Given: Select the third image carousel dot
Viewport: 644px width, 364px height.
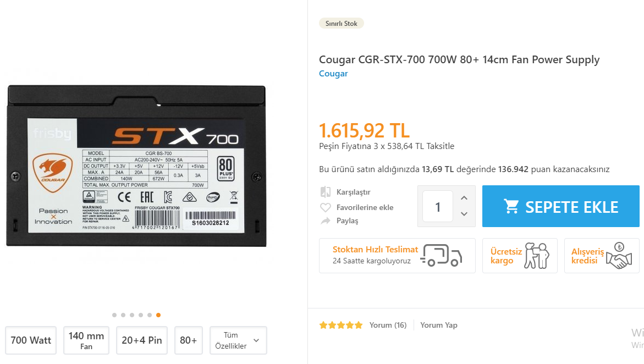Looking at the screenshot, I should (x=132, y=315).
